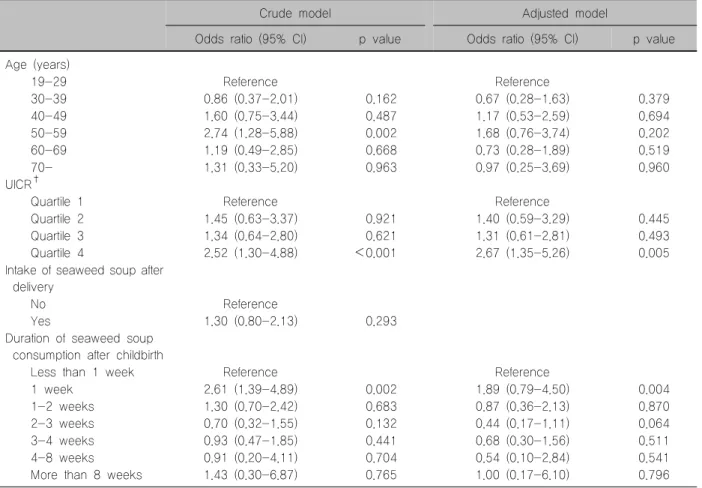
Task: Click the '0.004' adjusted p value
Action: point(654,390)
